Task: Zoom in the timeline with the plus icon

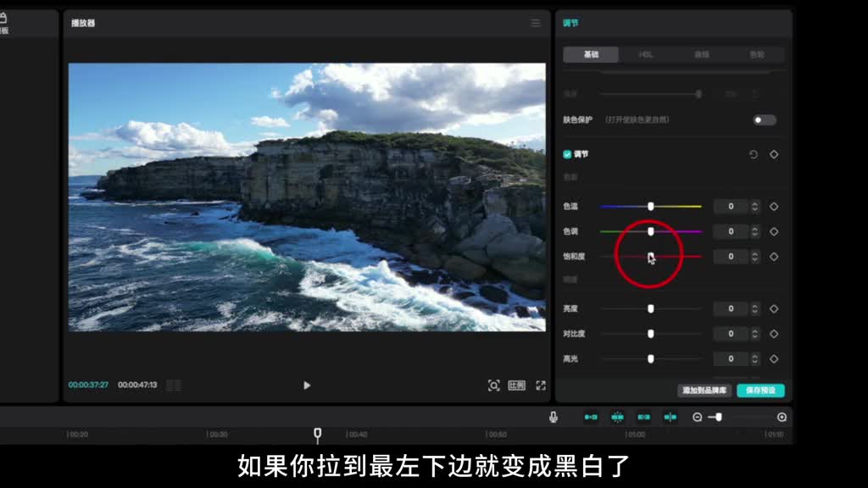Action: [782, 417]
